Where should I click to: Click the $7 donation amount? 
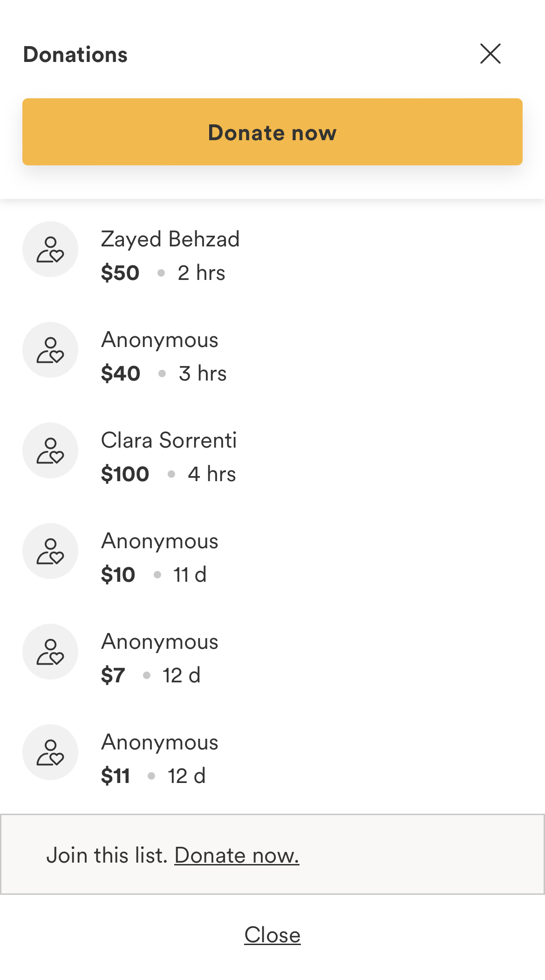pyautogui.click(x=113, y=675)
